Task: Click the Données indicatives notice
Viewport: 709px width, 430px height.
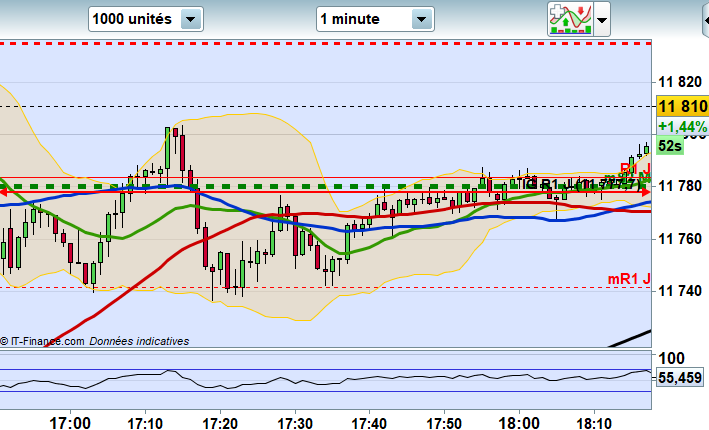Action: pyautogui.click(x=139, y=341)
